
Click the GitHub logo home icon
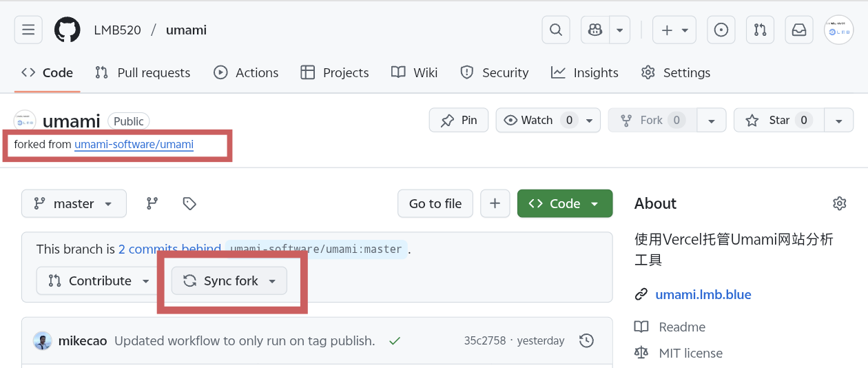pyautogui.click(x=68, y=30)
